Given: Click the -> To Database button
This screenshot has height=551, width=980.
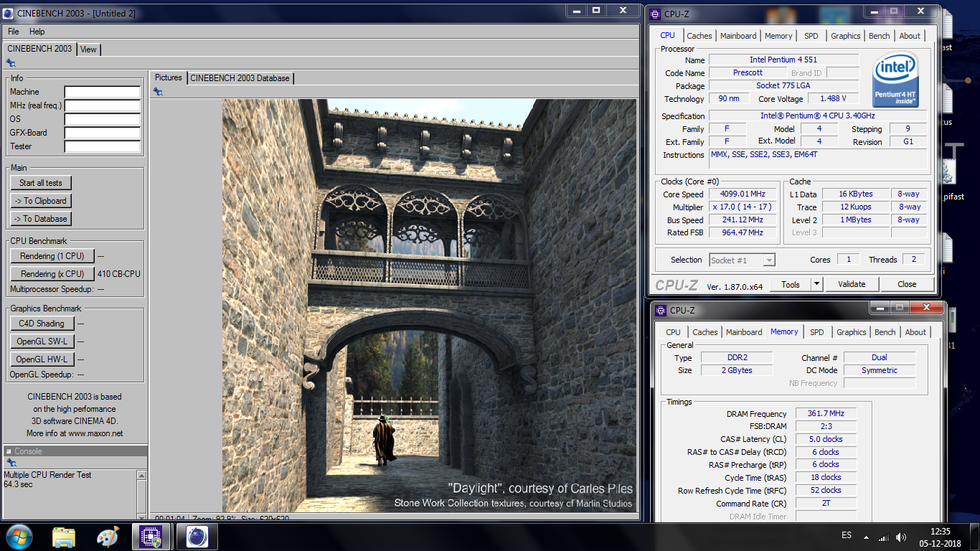Looking at the screenshot, I should pos(41,219).
